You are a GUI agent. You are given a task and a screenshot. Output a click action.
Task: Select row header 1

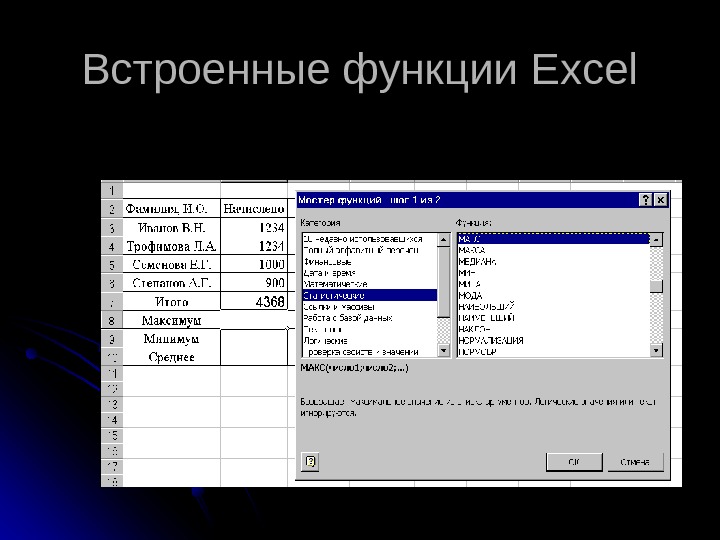click(x=112, y=190)
